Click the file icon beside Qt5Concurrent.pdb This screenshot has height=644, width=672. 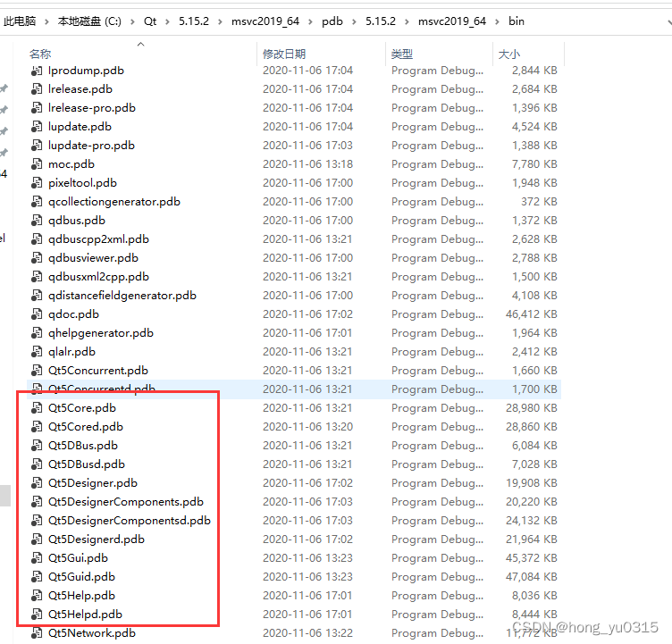pyautogui.click(x=37, y=371)
